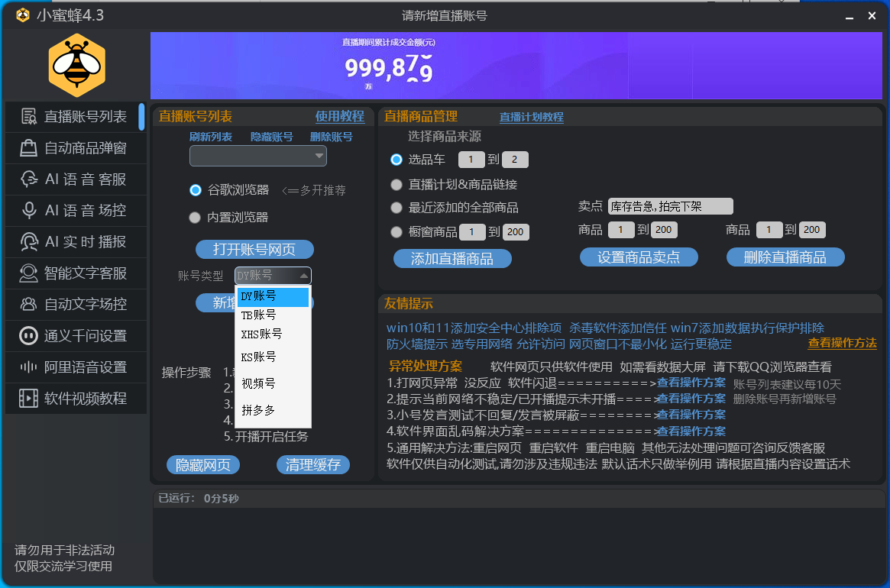Click the 隐藏网页 button

click(x=203, y=465)
